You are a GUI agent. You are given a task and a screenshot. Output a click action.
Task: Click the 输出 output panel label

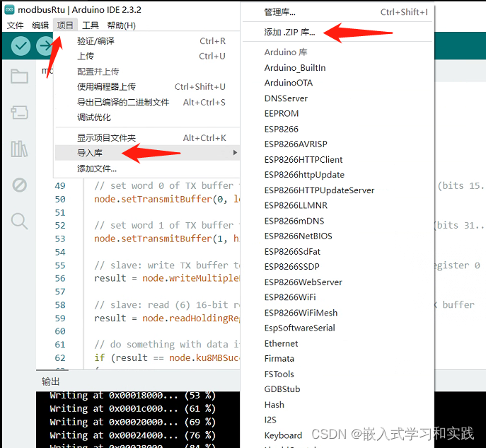[50, 381]
